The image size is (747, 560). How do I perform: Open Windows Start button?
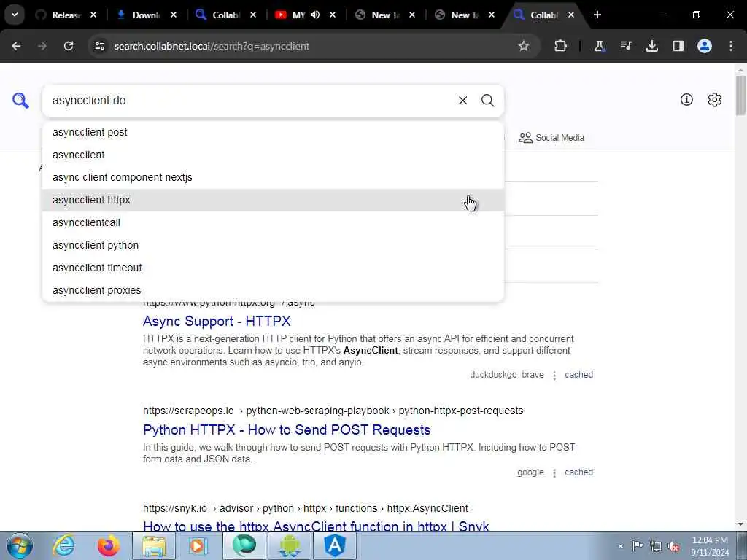pyautogui.click(x=20, y=545)
